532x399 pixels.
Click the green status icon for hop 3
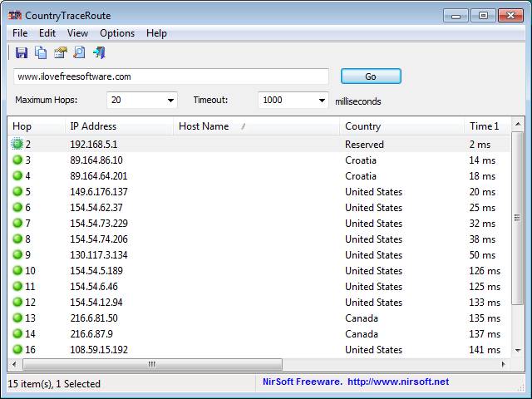point(17,160)
